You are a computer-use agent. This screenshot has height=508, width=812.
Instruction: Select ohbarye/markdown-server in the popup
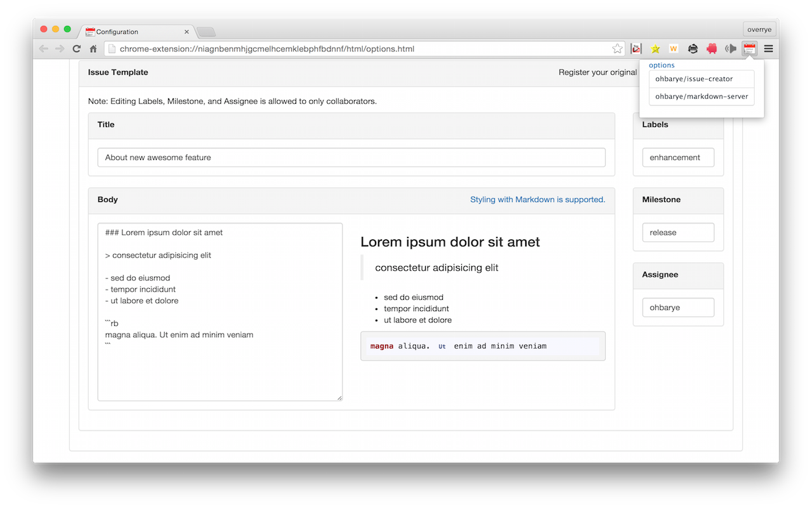[x=702, y=97]
